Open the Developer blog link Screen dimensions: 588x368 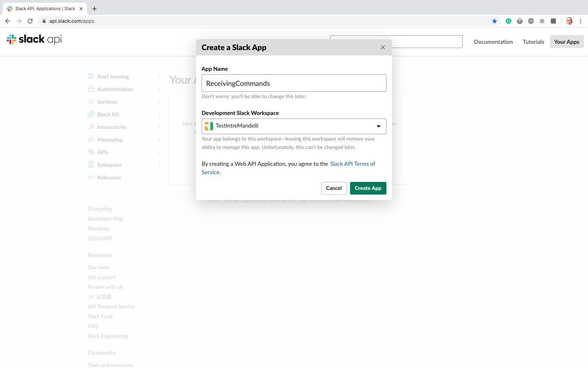coord(105,219)
